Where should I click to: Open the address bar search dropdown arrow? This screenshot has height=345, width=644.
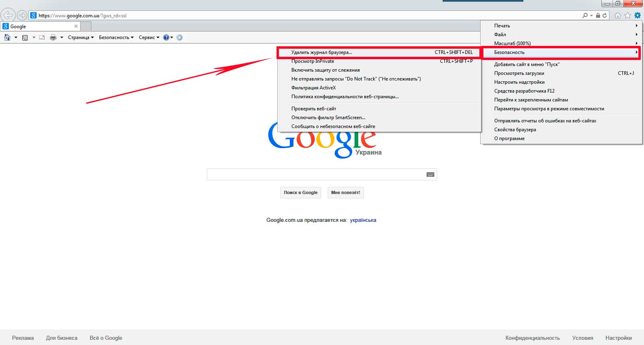(x=591, y=15)
